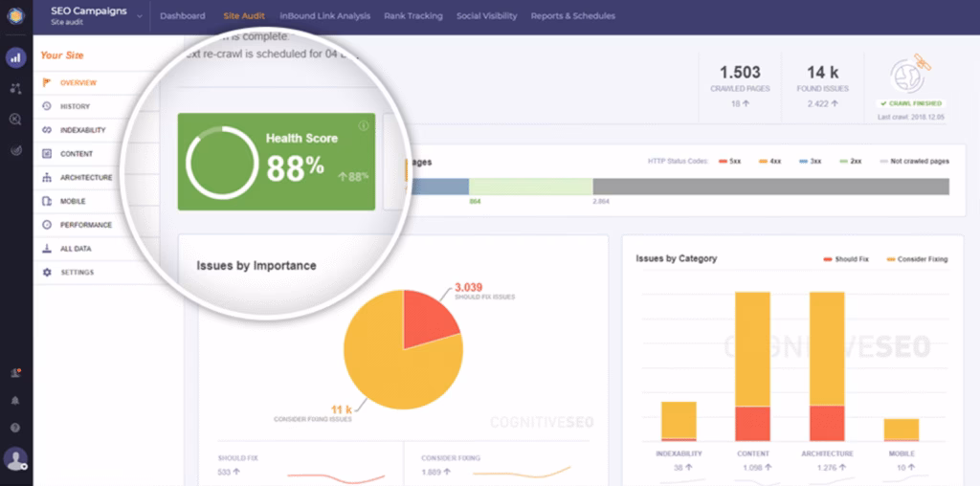Image resolution: width=980 pixels, height=486 pixels.
Task: Open the bar chart icon in left rail
Action: [x=15, y=57]
